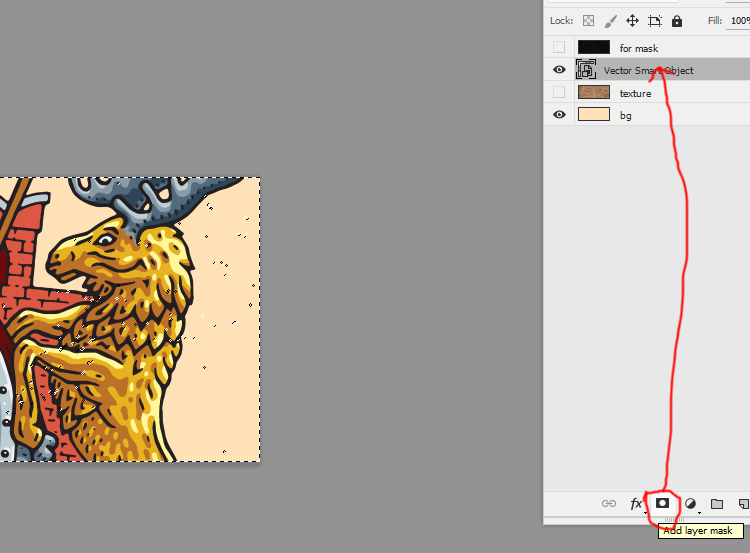Lock image pixels with the brush icon

[x=611, y=20]
